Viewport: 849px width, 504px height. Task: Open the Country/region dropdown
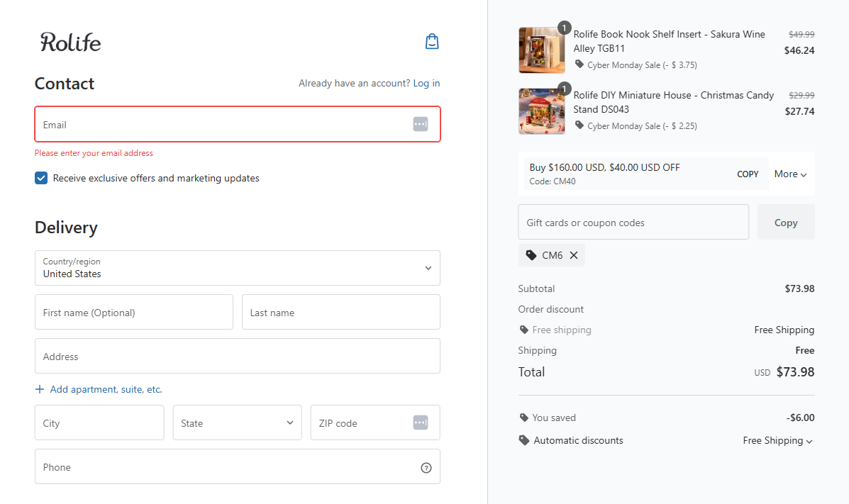click(237, 268)
